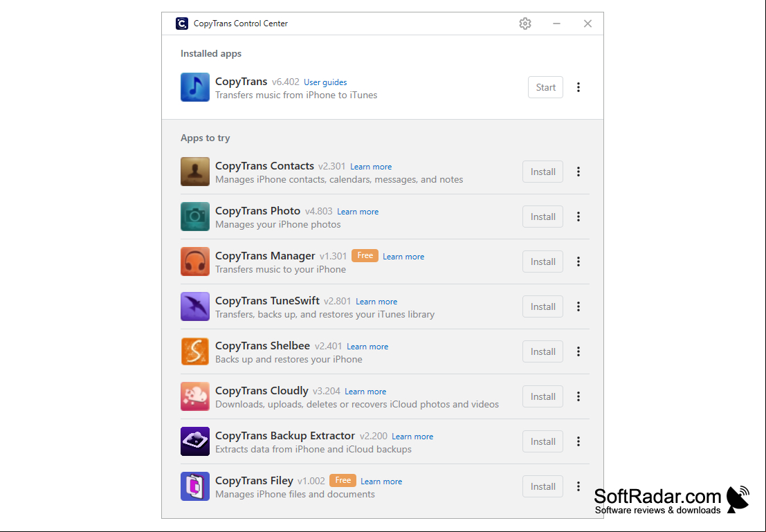Screen dimensions: 766x532
Task: Click 'Extracts data from iPhone and iCloud backups'
Action: click(313, 450)
